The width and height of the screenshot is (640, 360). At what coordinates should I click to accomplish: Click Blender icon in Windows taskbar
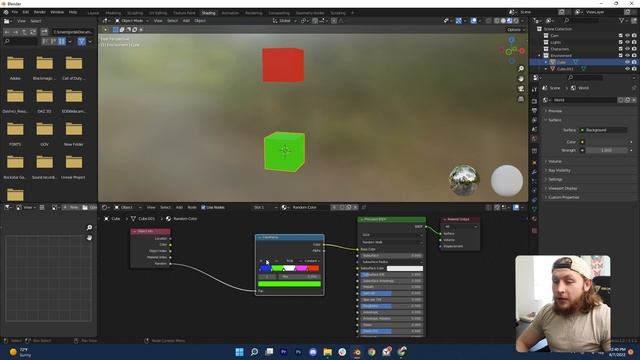click(x=357, y=352)
